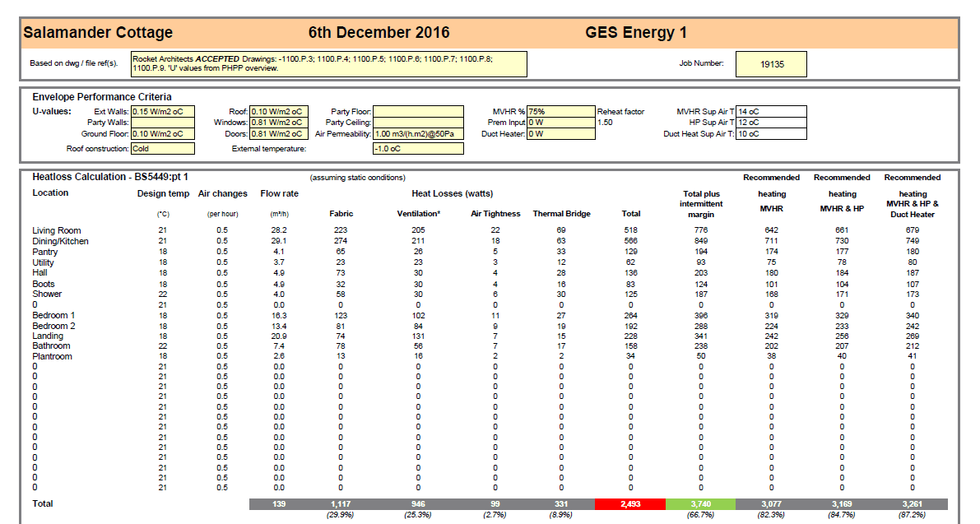980x524 pixels.
Task: Select the External temperature -1.0 oC cell
Action: click(418, 149)
